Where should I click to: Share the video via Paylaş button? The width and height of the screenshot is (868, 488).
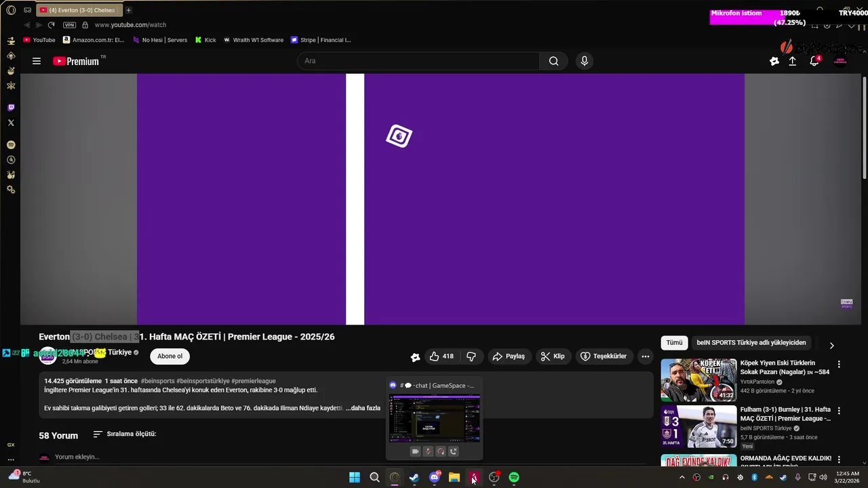coord(509,357)
